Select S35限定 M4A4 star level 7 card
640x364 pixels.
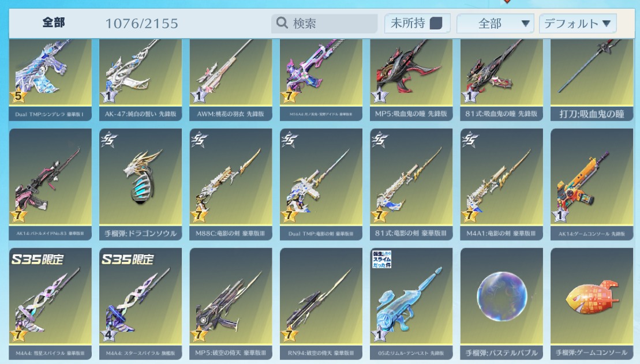pyautogui.click(x=50, y=303)
